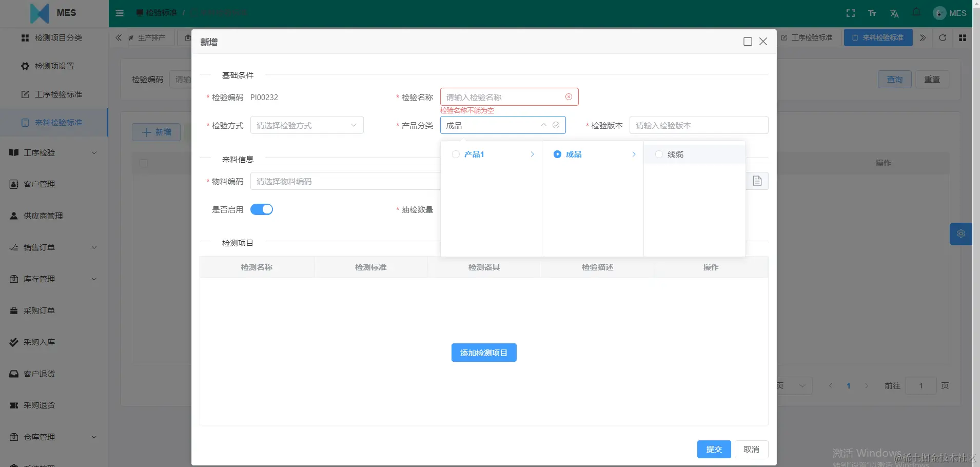The image size is (980, 467).
Task: Expand the 工序检验 sidebar menu chevron
Action: [94, 153]
